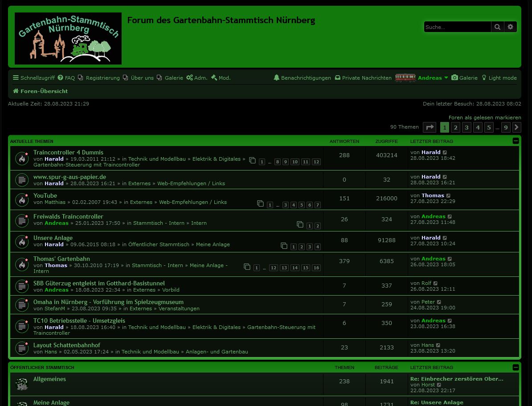Open the Andreas user dropdown menu
The image size is (532, 406).
433,78
